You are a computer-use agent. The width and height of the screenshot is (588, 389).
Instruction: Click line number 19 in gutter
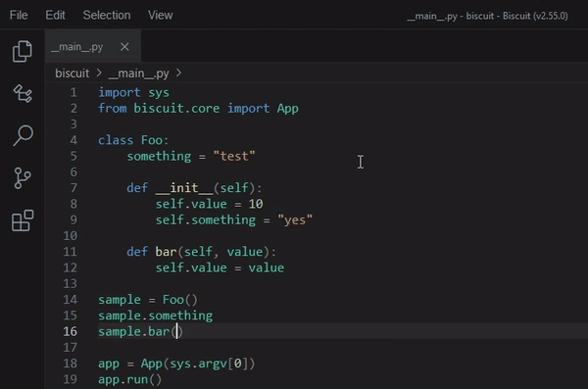[x=71, y=379]
